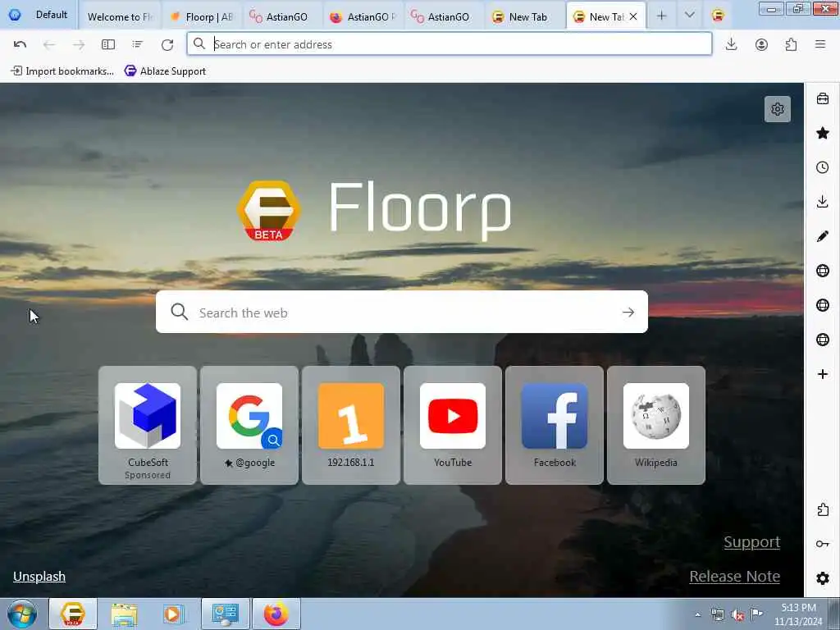Open the toolbar Downloads panel
The height and width of the screenshot is (630, 840).
click(x=731, y=44)
